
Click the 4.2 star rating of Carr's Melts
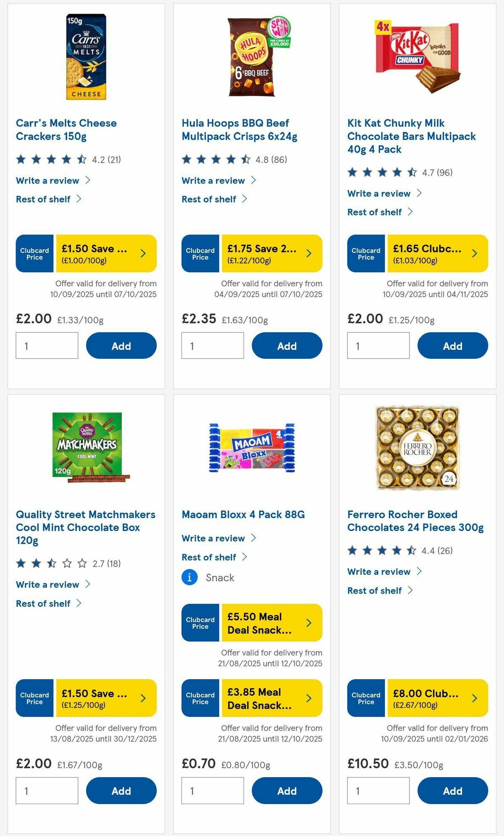pyautogui.click(x=69, y=159)
